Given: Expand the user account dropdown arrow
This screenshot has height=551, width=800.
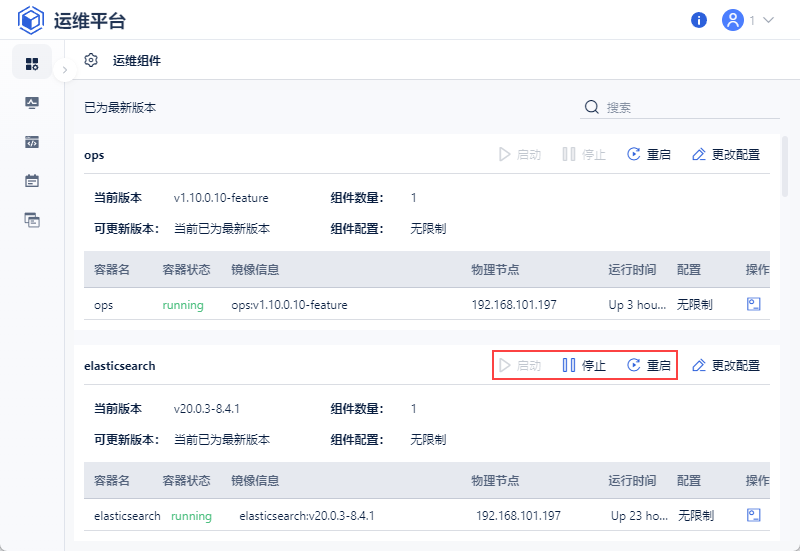Looking at the screenshot, I should click(769, 20).
